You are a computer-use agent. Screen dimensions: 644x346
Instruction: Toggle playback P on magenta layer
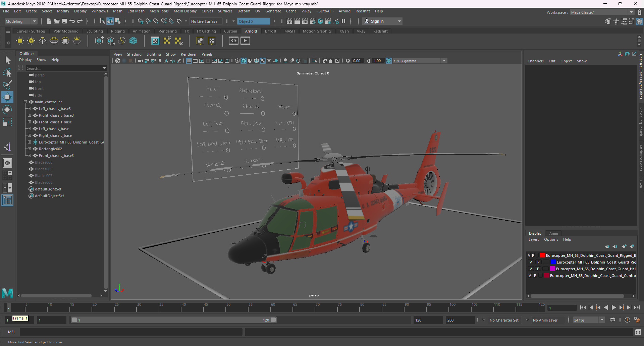[538, 269]
